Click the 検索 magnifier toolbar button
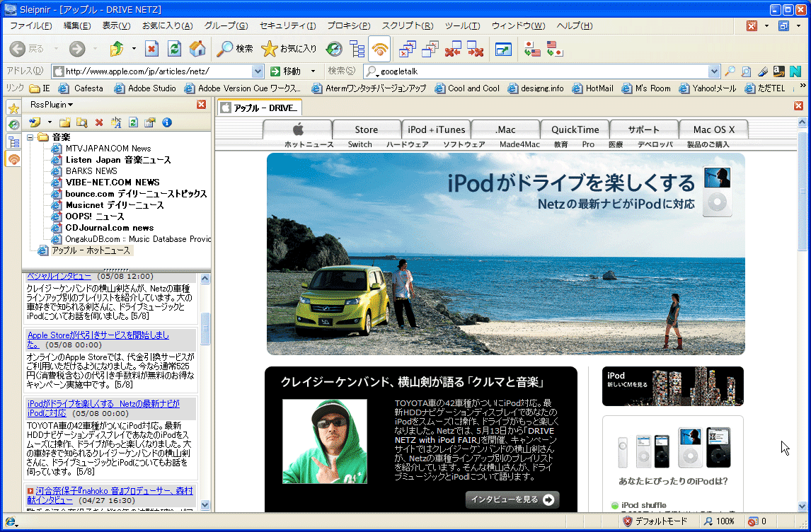The height and width of the screenshot is (532, 811). coord(234,49)
